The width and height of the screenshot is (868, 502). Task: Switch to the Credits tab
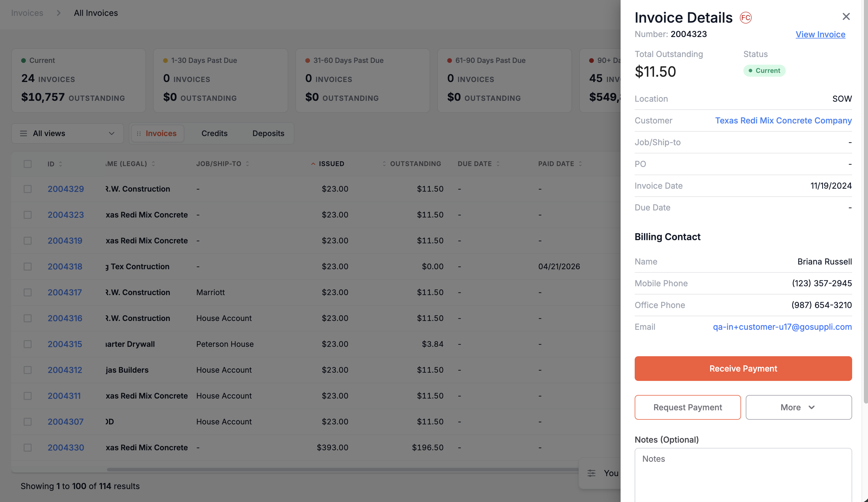[x=214, y=133]
